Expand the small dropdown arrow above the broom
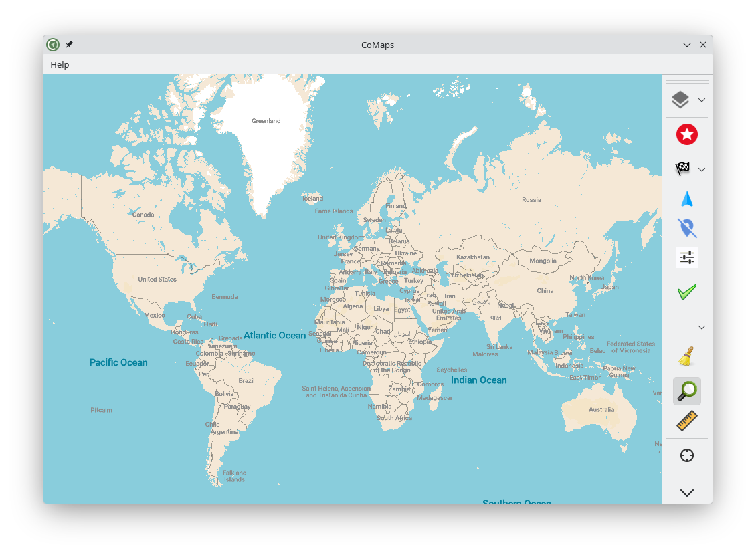Image resolution: width=756 pixels, height=555 pixels. pos(702,328)
